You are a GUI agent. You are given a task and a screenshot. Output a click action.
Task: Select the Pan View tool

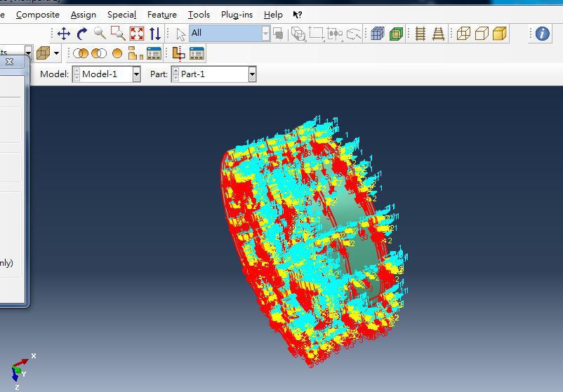pos(64,33)
